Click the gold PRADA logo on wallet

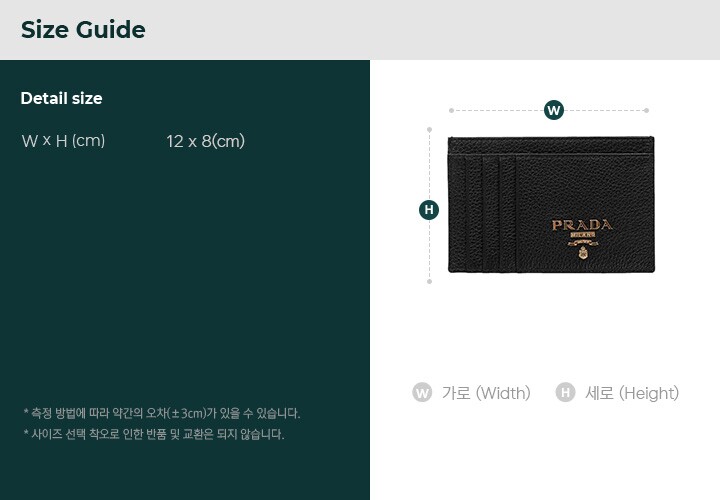(582, 225)
